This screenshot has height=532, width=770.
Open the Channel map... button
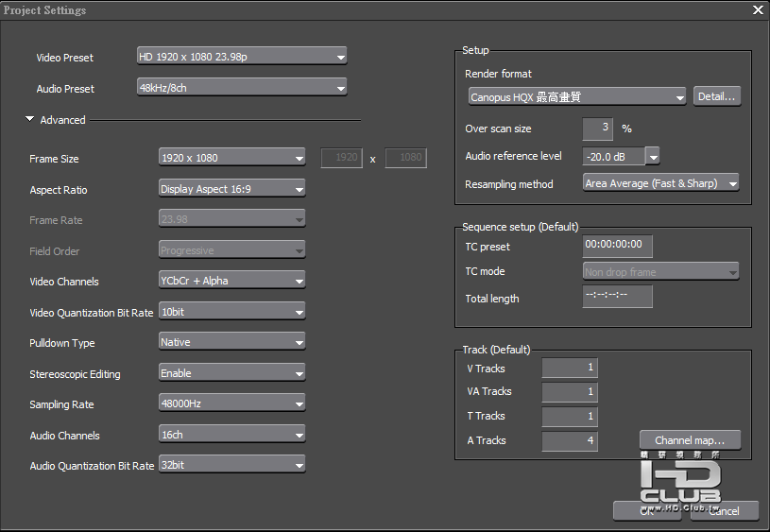(690, 440)
